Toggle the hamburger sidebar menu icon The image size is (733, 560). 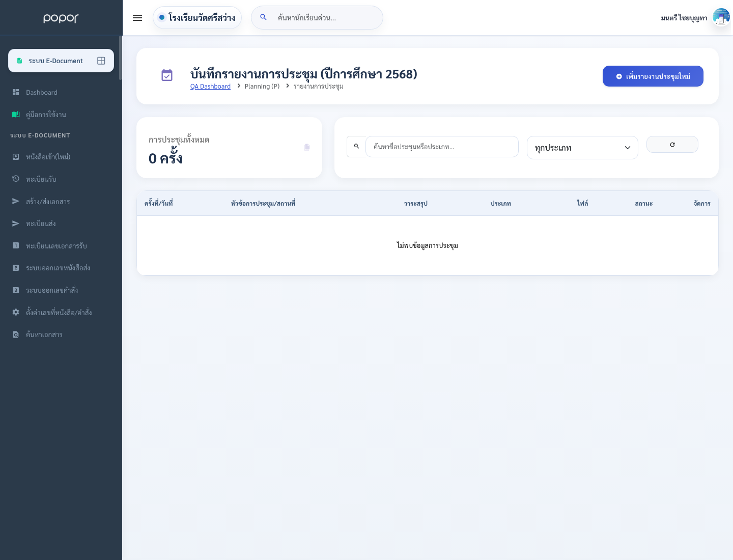[x=137, y=18]
